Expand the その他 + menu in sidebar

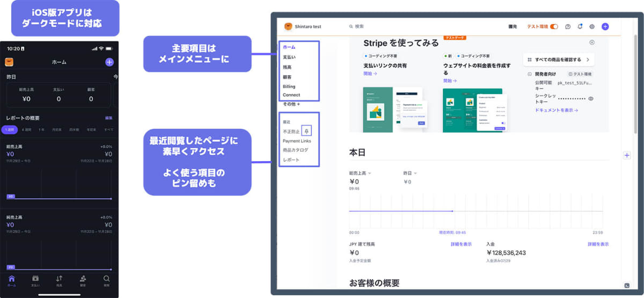(291, 104)
